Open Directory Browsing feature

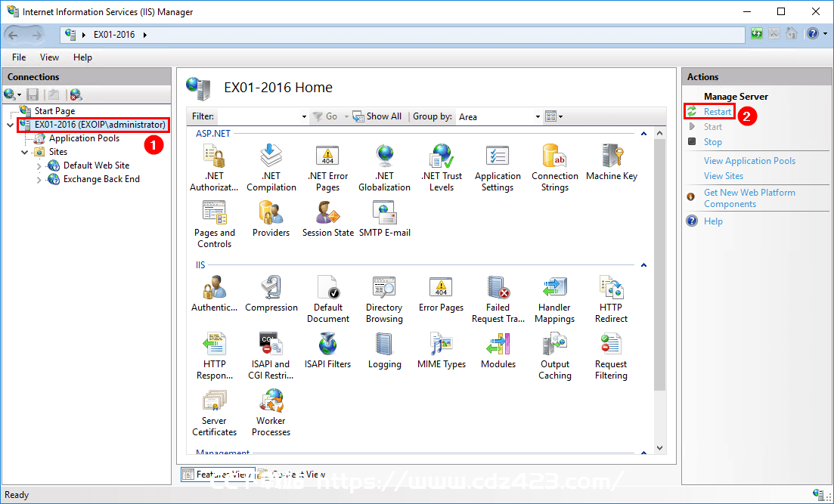pyautogui.click(x=385, y=299)
